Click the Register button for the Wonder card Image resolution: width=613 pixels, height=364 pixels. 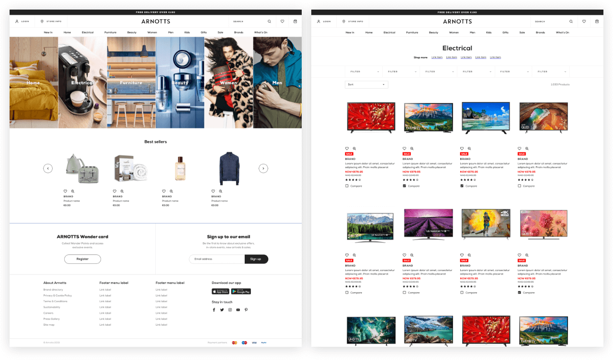82,259
